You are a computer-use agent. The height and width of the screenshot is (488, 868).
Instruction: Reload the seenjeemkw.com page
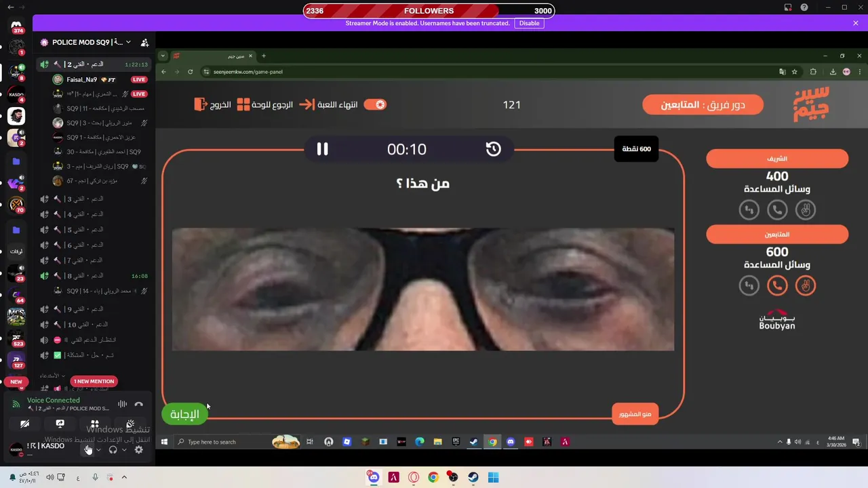(190, 71)
